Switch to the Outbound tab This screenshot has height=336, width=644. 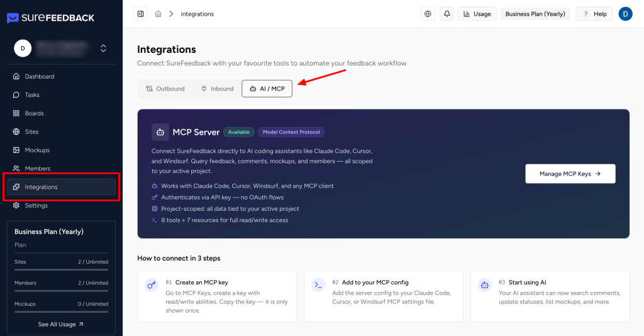click(165, 89)
